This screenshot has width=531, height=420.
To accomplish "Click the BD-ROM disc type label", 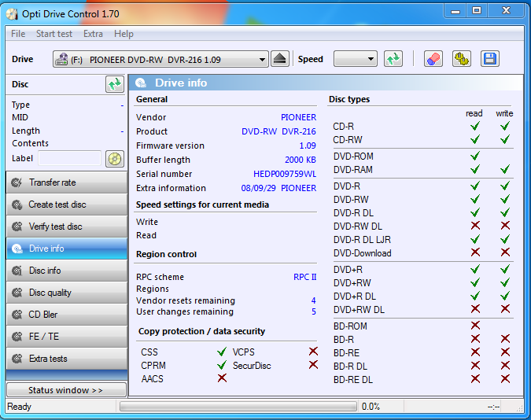I will 350,326.
